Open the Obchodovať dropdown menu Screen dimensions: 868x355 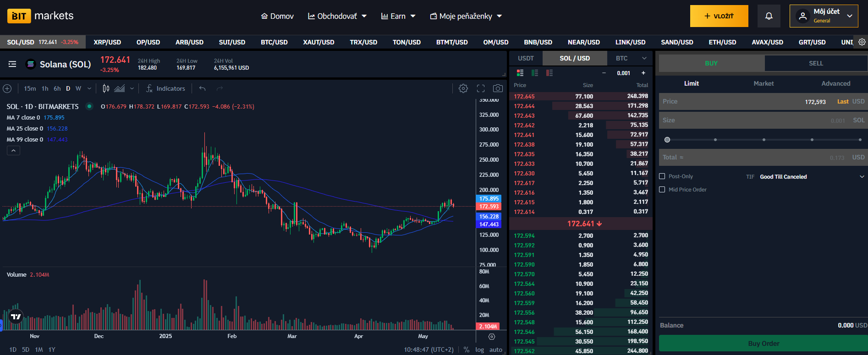coord(337,16)
